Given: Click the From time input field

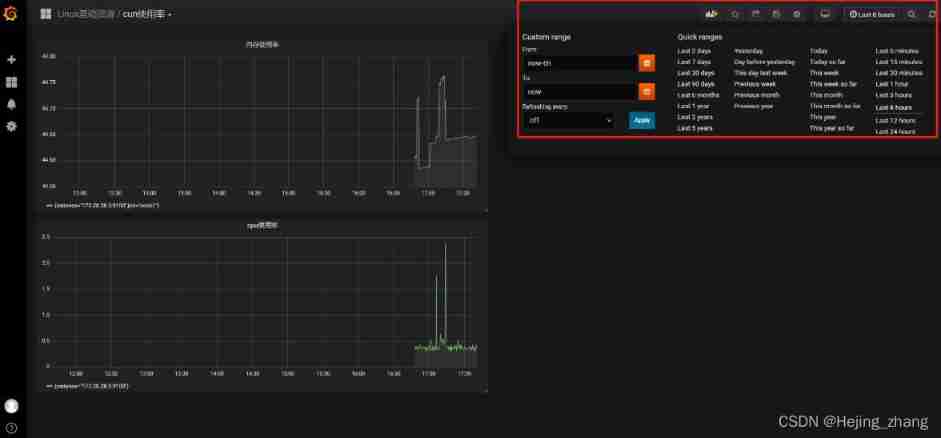Looking at the screenshot, I should (579, 63).
